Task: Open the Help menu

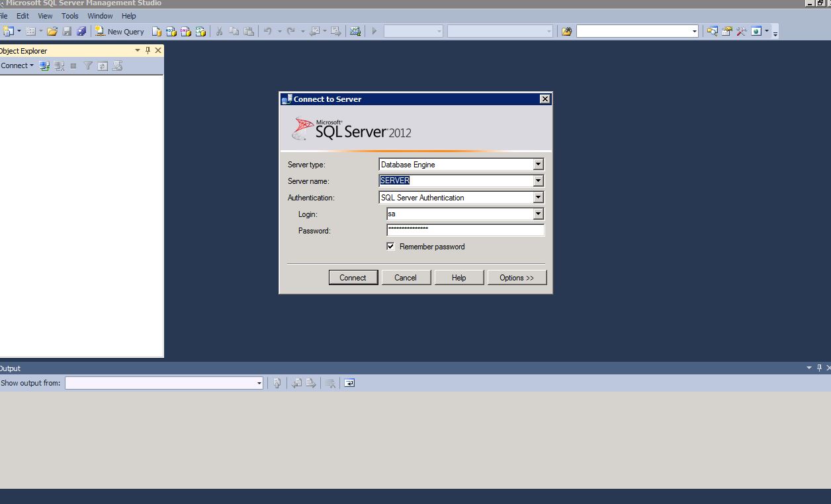Action: [x=129, y=16]
